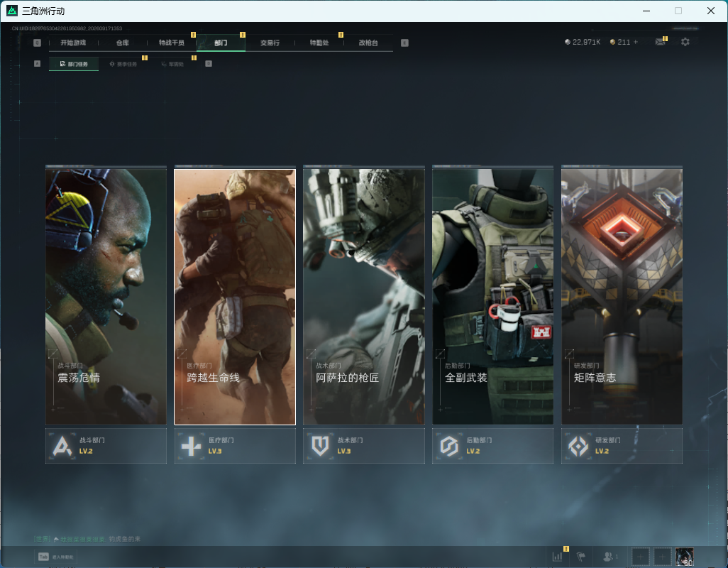Open the 全副武装 logistics department card
Viewport: 728px width, 568px height.
pos(493,296)
